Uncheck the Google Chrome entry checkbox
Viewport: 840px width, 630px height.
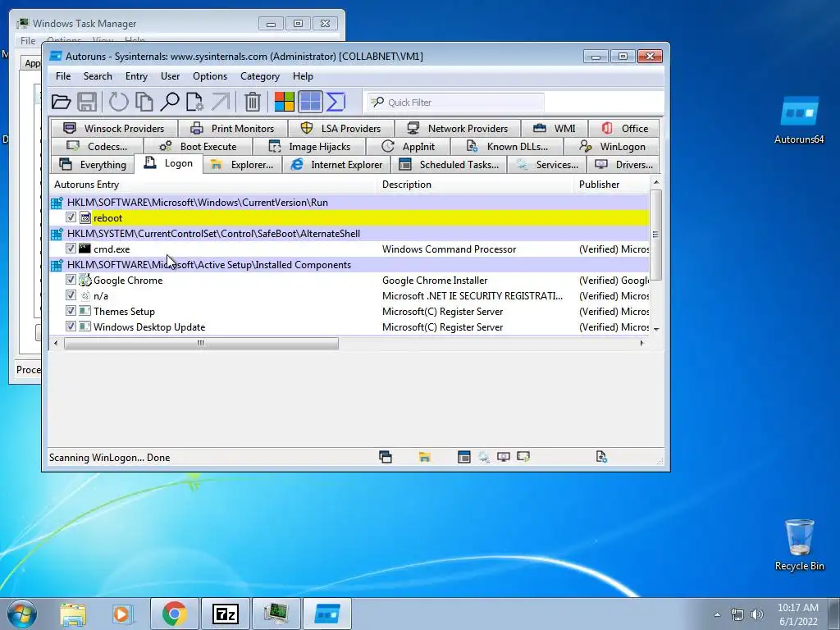point(71,280)
